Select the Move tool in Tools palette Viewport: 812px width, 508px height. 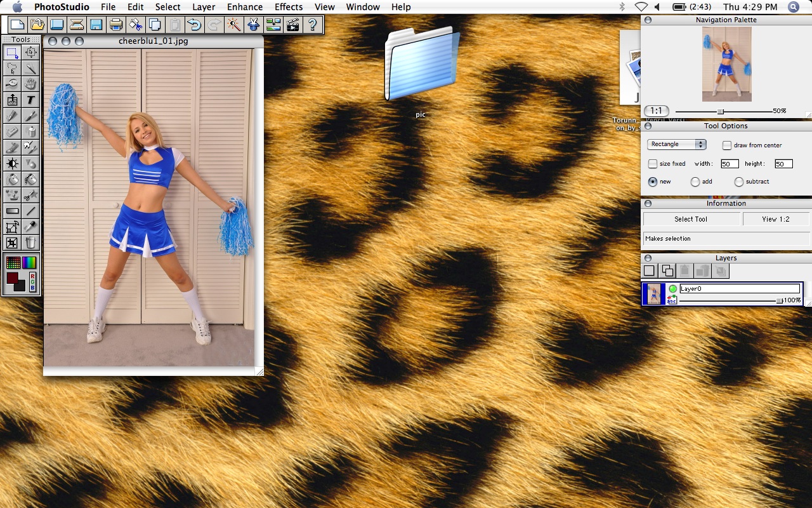tap(30, 51)
